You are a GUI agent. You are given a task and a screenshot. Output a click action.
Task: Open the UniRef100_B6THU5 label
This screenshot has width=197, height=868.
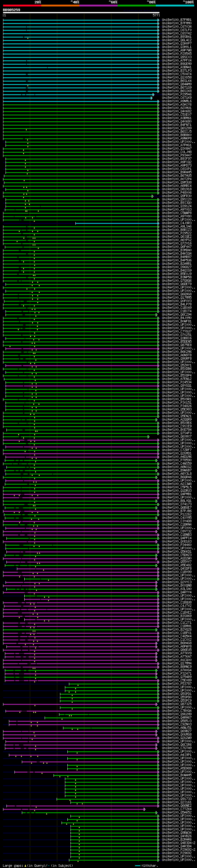point(176,176)
